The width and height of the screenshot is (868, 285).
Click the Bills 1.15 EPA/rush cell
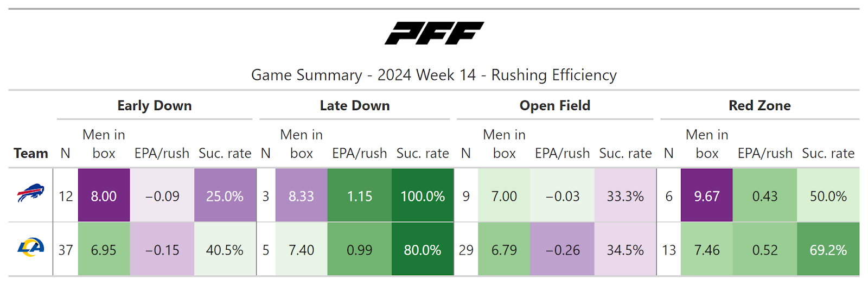359,196
